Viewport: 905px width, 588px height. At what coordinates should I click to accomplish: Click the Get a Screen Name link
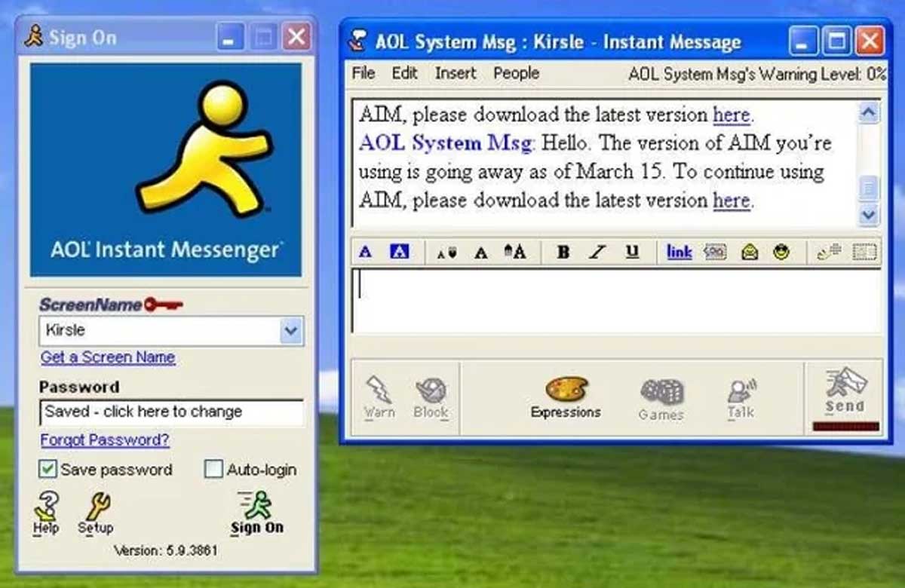click(107, 357)
